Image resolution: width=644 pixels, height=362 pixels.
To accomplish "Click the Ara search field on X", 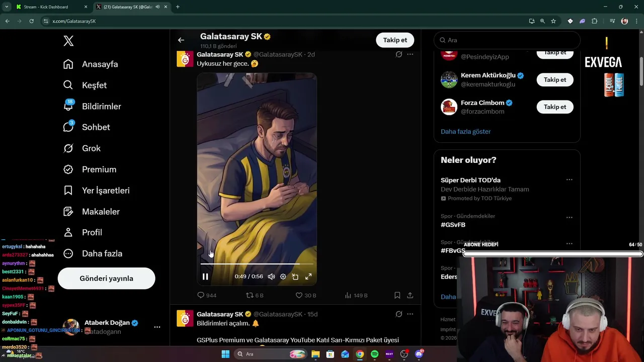I will 507,40.
